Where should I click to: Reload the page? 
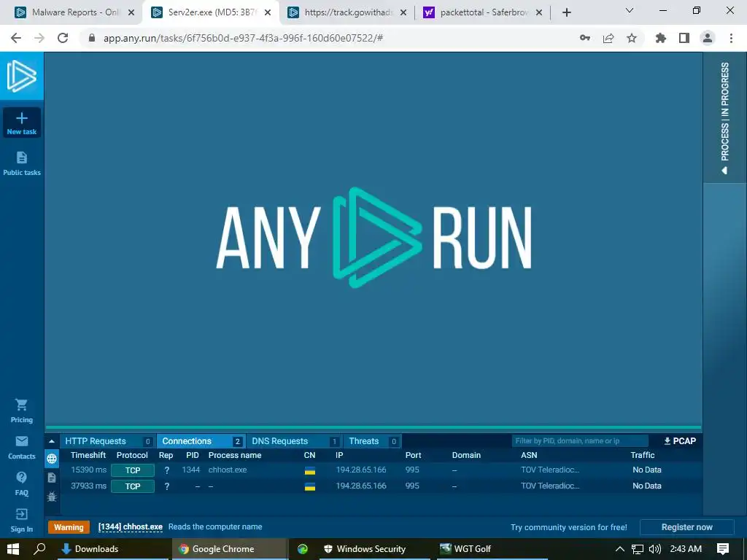[63, 38]
